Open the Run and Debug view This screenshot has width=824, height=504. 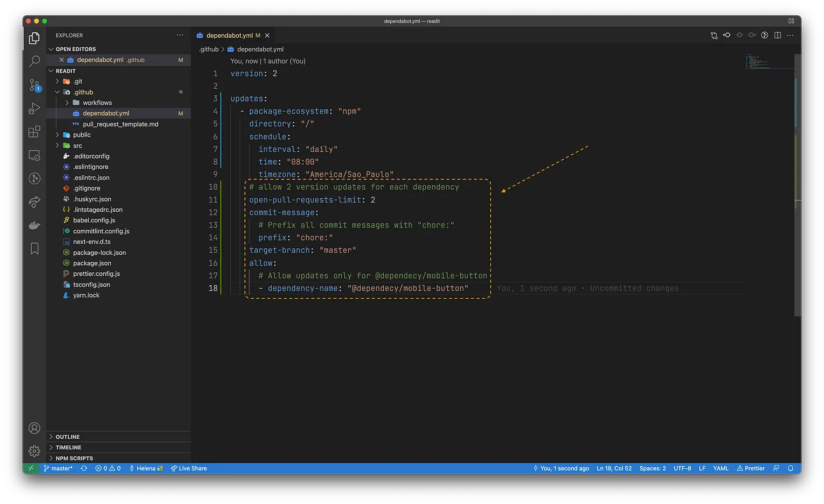click(x=34, y=109)
